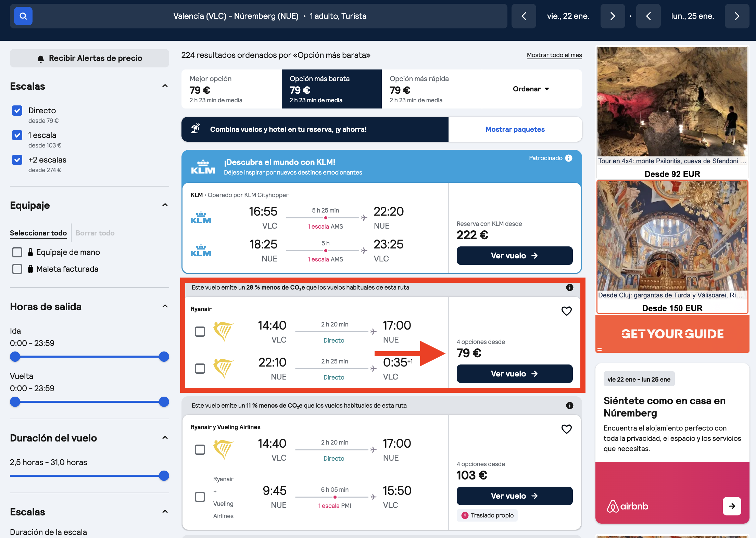Uncheck the Directo stops filter

pyautogui.click(x=17, y=111)
